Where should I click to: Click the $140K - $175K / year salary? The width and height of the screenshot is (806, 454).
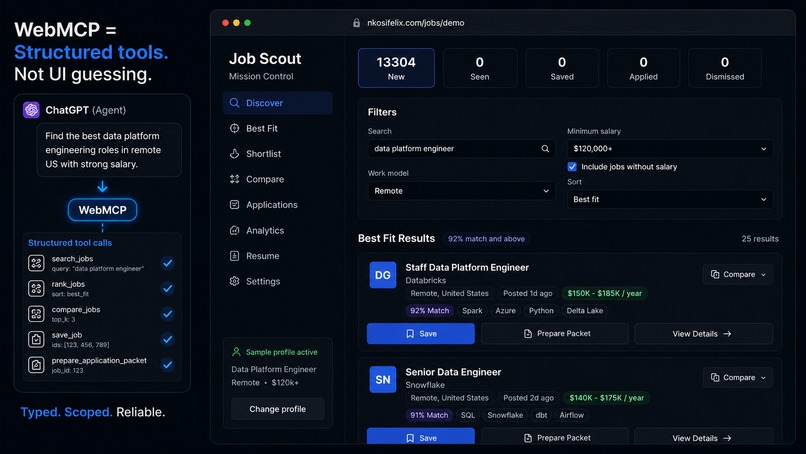click(607, 397)
